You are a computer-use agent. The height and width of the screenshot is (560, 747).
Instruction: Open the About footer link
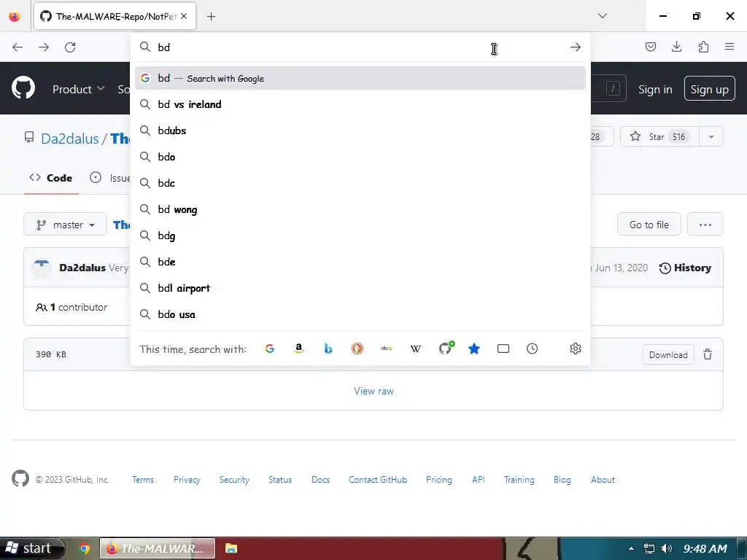(603, 480)
